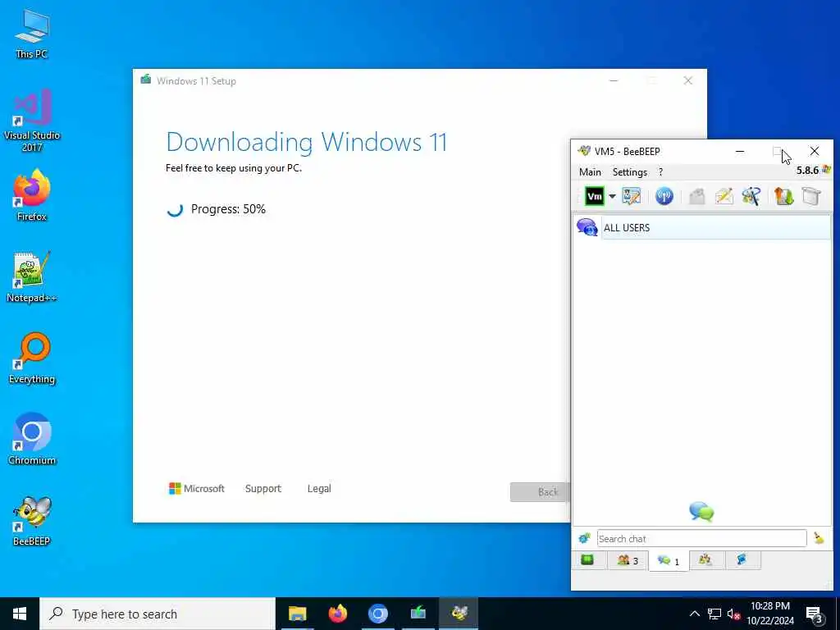Click the Windows 11 Setup taskbar icon

418,614
